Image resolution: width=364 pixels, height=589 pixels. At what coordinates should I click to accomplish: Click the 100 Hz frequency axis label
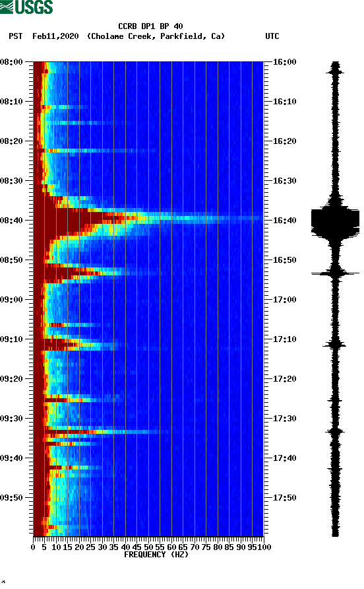265,547
